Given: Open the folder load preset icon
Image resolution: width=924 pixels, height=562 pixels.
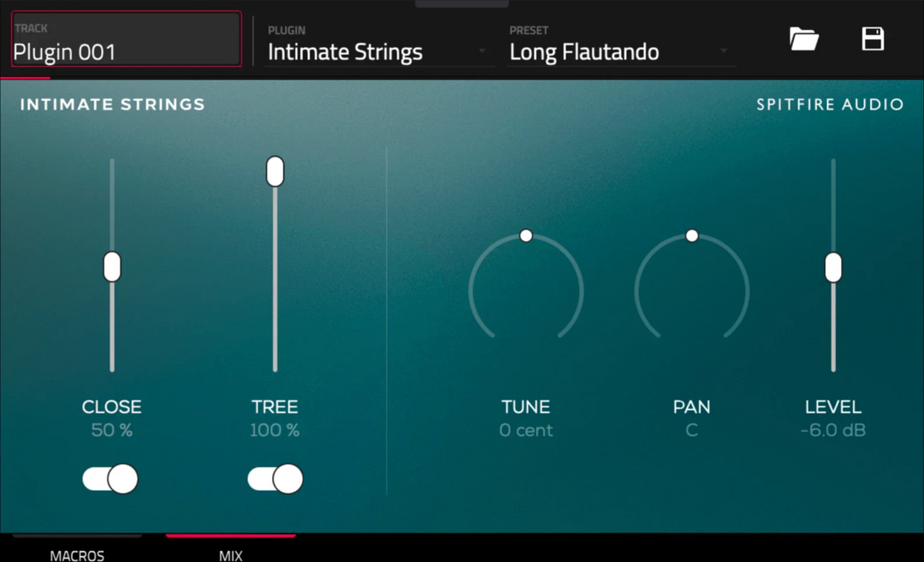Looking at the screenshot, I should point(803,39).
